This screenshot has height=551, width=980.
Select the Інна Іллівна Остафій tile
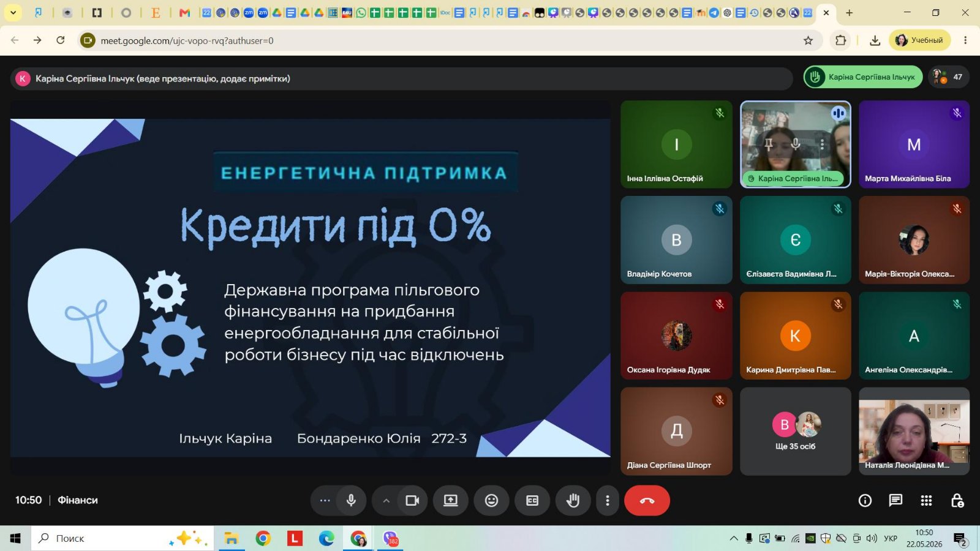[676, 144]
